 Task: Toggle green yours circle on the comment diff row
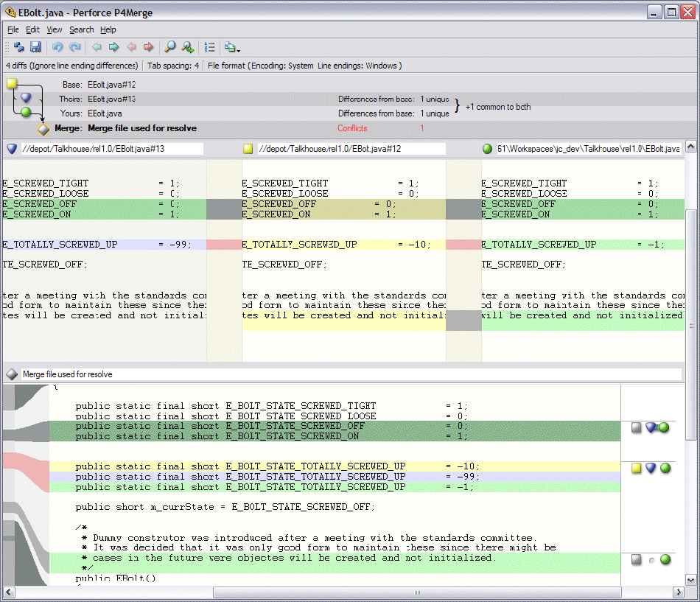pos(665,560)
